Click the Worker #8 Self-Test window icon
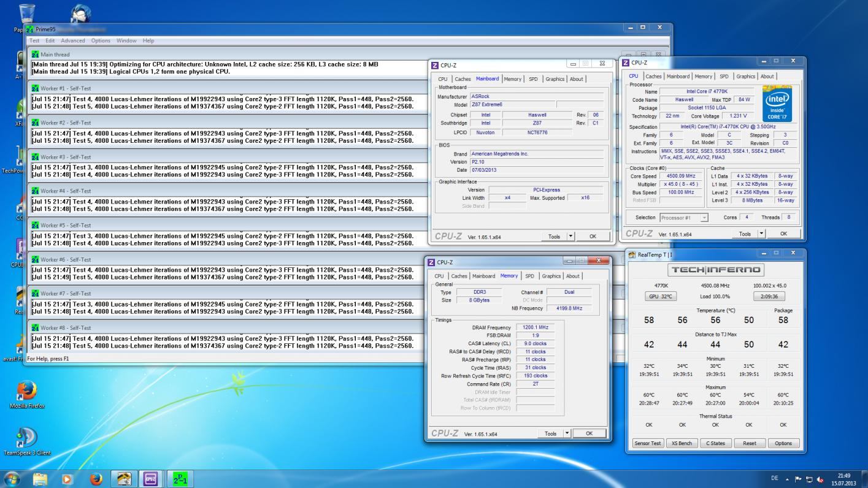 (35, 327)
